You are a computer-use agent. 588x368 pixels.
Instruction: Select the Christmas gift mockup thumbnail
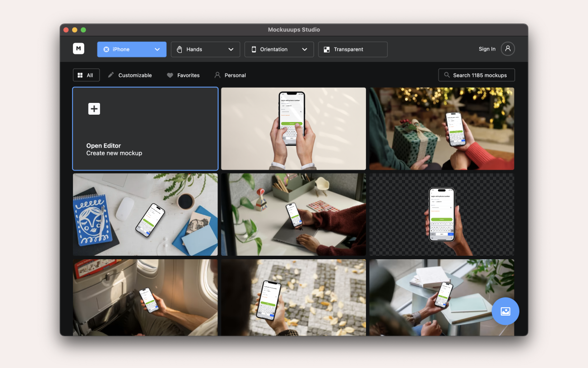tap(441, 128)
